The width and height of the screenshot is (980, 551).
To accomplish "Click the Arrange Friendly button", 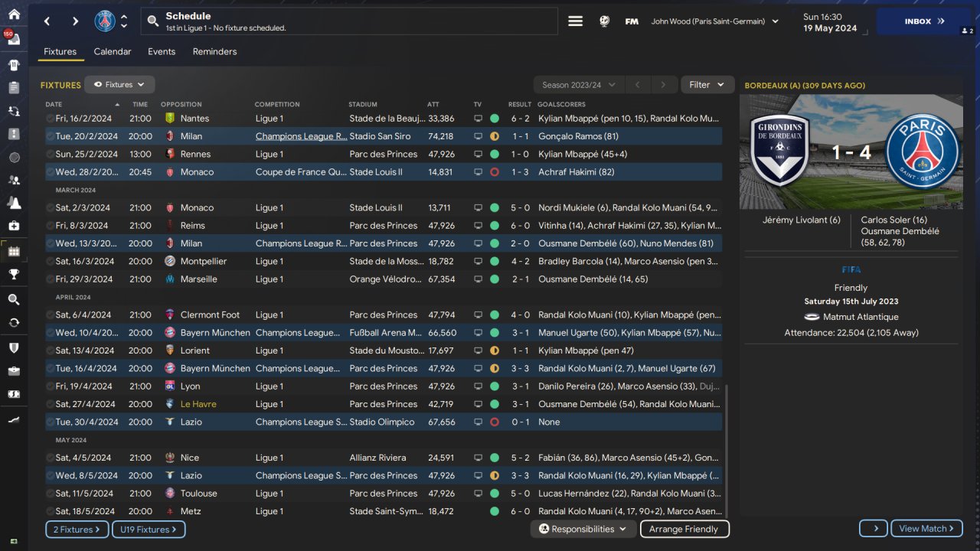I will (684, 529).
